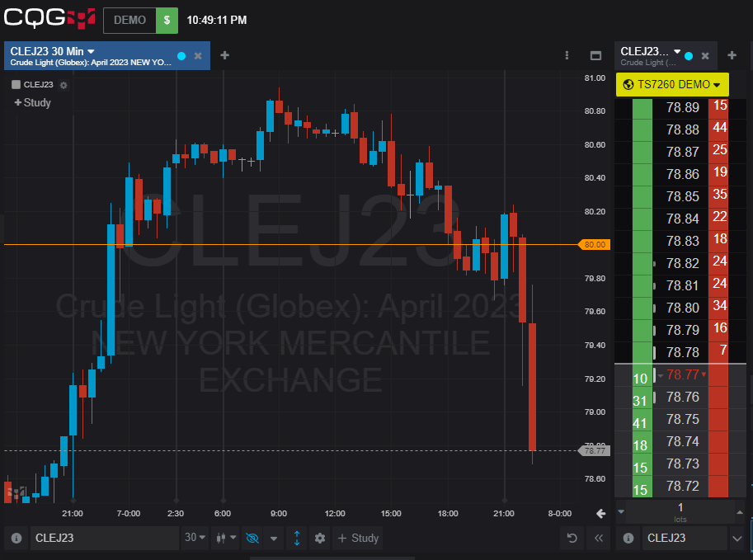The image size is (753, 560).
Task: Expand the DOM symbol chevron dropdown
Action: pos(737,538)
